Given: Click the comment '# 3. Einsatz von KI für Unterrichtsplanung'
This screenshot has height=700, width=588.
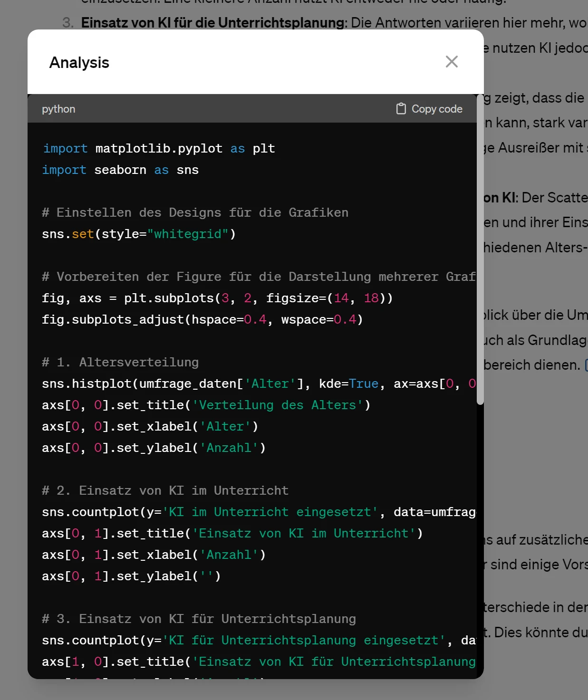Looking at the screenshot, I should coord(199,619).
